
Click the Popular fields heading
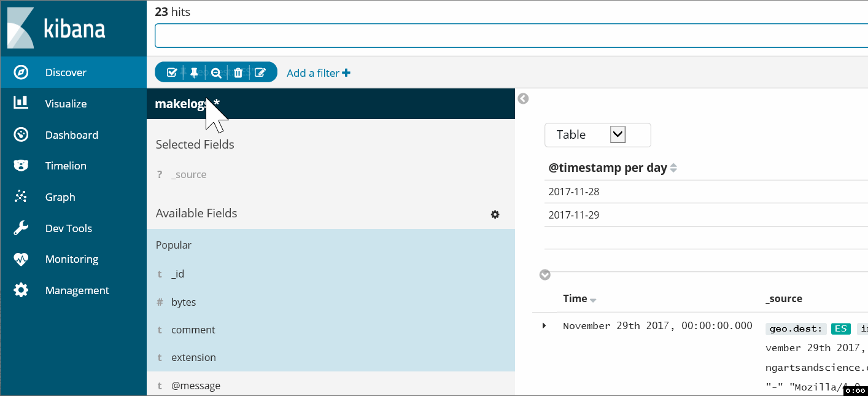(x=174, y=245)
